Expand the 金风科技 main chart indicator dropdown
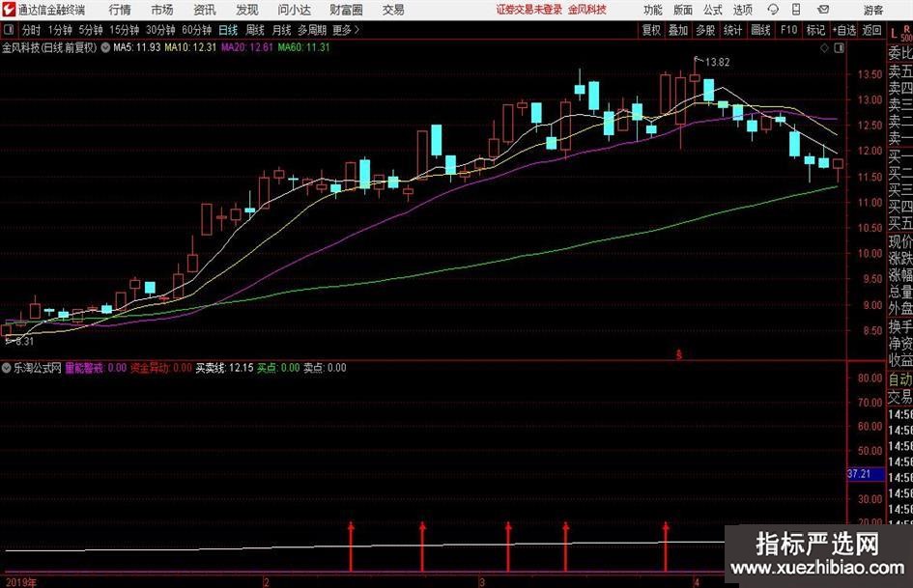The image size is (913, 588). point(104,47)
